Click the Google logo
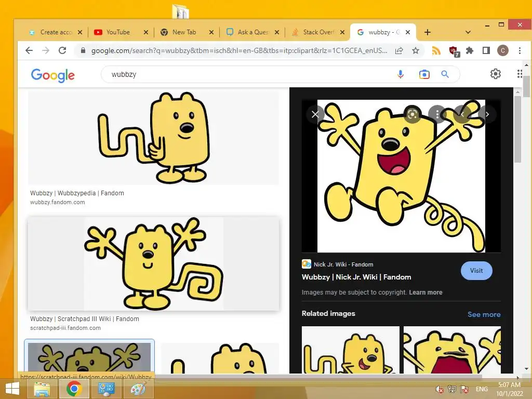Viewport: 532px width, 399px height. click(x=52, y=75)
